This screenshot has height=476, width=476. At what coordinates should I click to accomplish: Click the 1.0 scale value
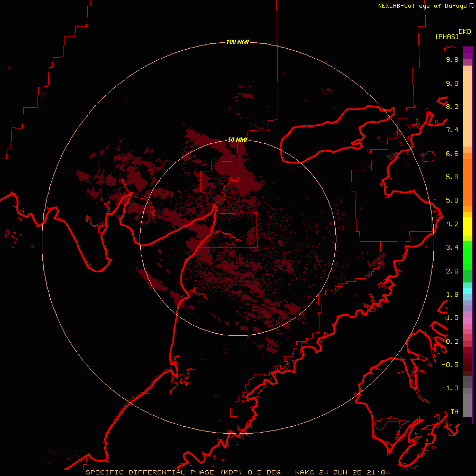pos(452,318)
